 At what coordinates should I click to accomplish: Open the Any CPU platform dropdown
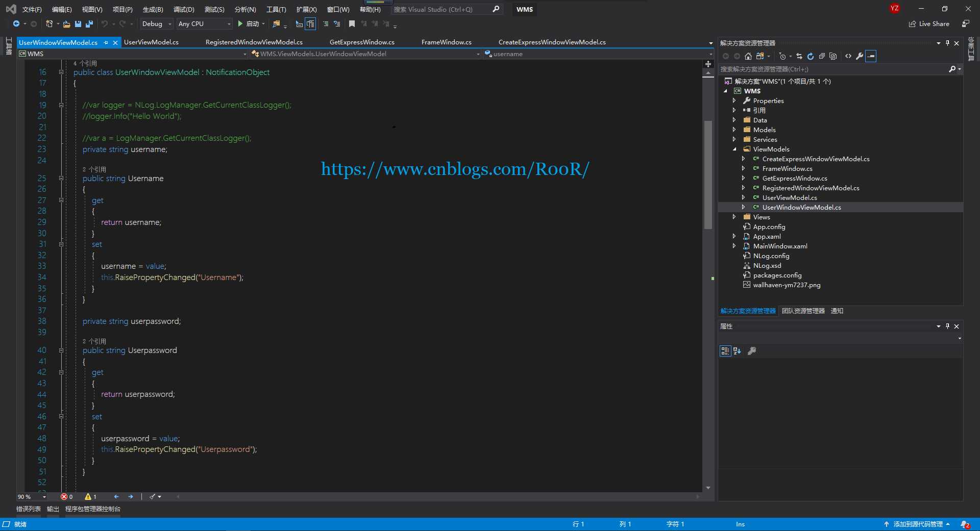[x=204, y=24]
